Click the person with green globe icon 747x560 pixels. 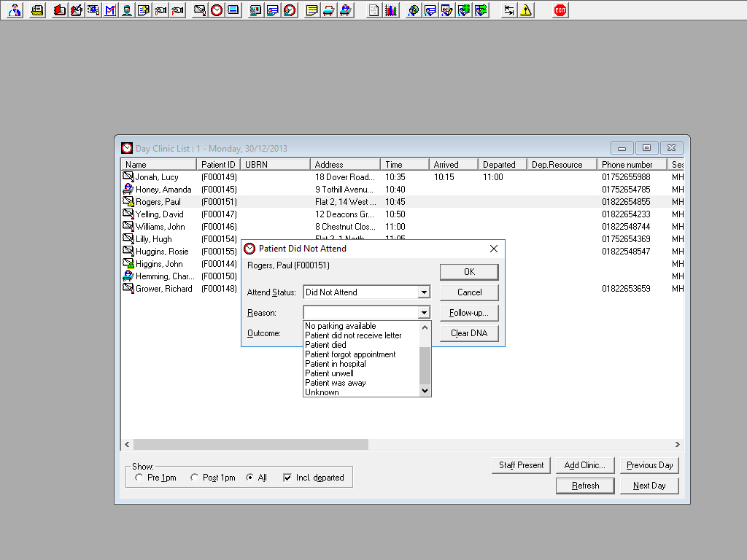(463, 10)
